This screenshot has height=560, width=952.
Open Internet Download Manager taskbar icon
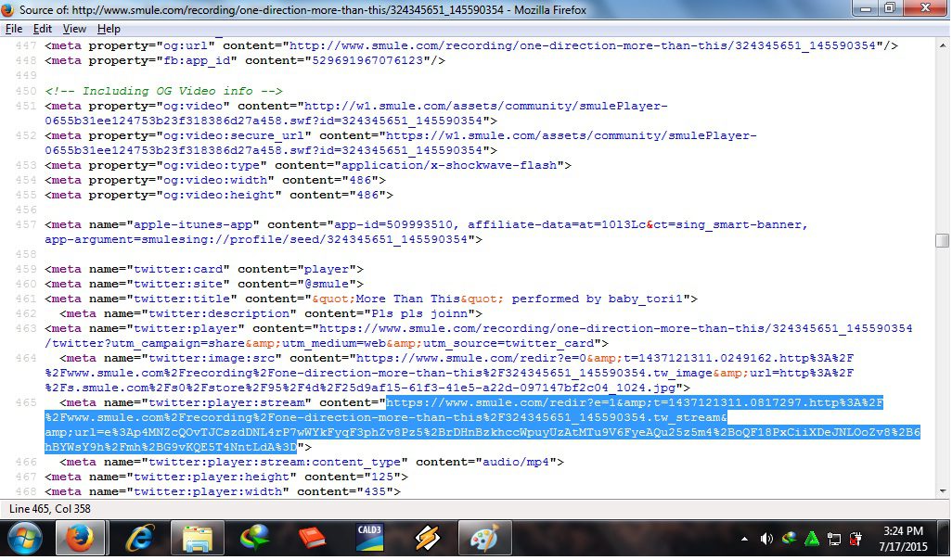tap(255, 539)
